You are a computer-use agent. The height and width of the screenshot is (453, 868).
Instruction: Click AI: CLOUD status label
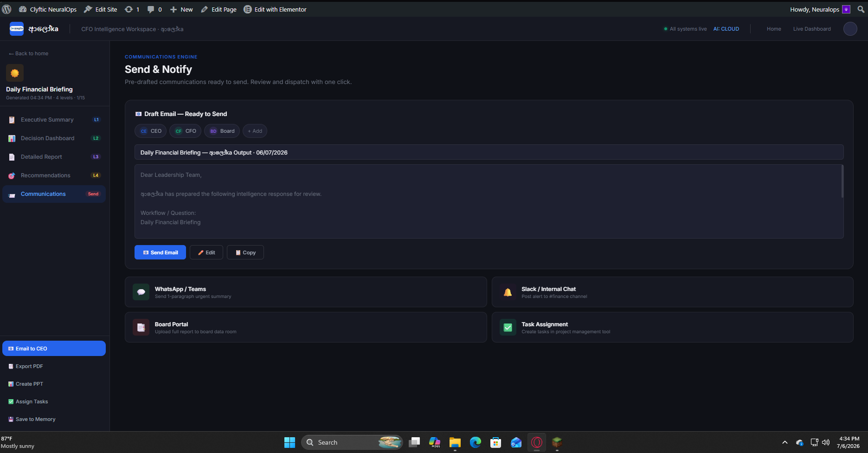point(726,29)
